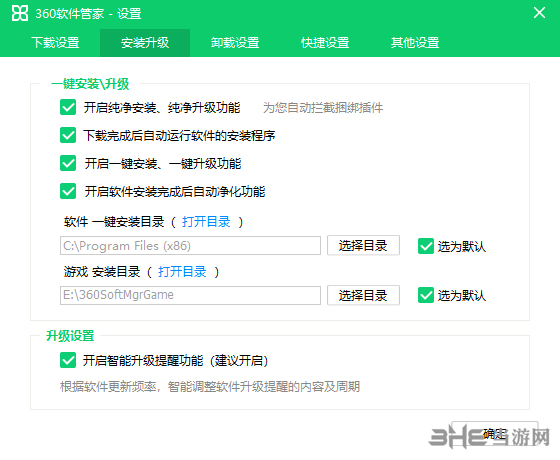560x460 pixels.
Task: Click 打开目录 link for game install directory
Action: (x=182, y=272)
